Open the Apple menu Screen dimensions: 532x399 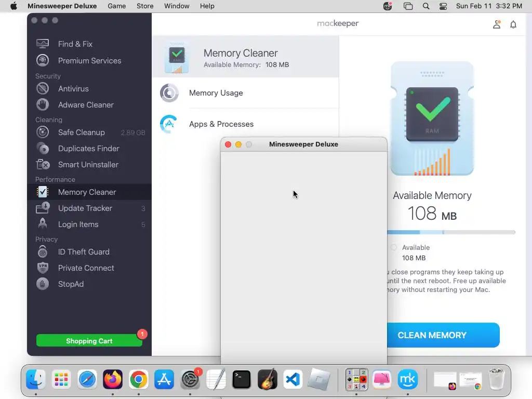(x=14, y=6)
